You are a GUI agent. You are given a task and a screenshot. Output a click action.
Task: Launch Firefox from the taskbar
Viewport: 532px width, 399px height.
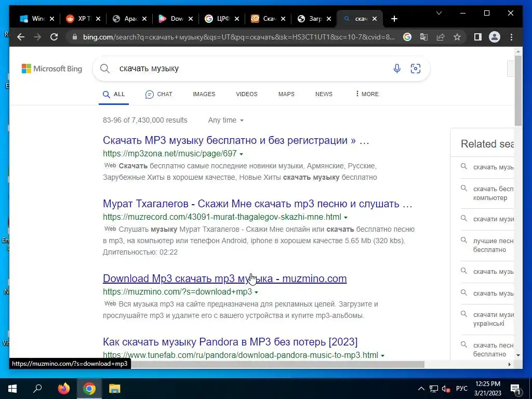[x=63, y=389]
